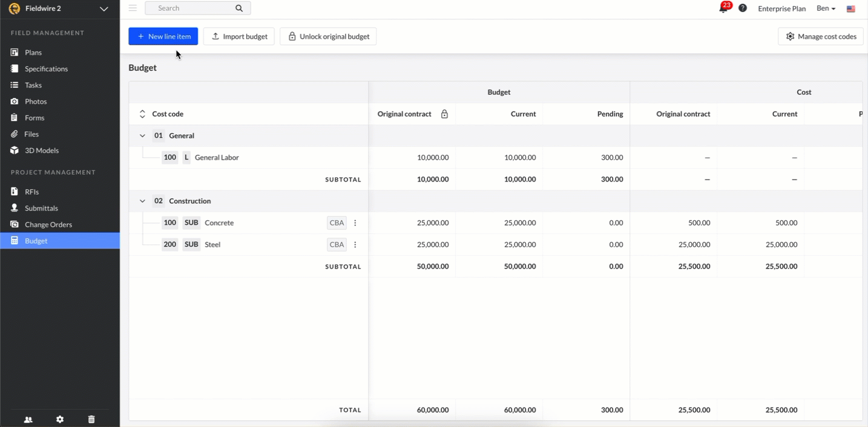Open settings gear in sidebar footer

click(x=60, y=419)
